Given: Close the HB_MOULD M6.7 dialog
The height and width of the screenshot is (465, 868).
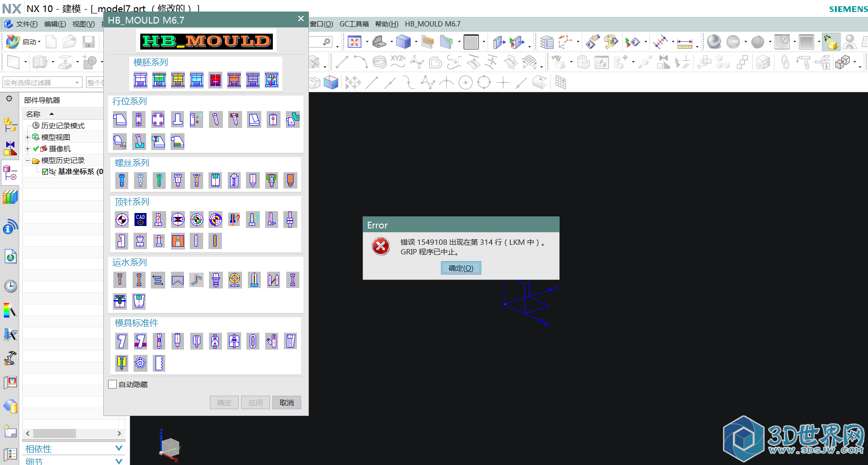Looking at the screenshot, I should coord(301,19).
